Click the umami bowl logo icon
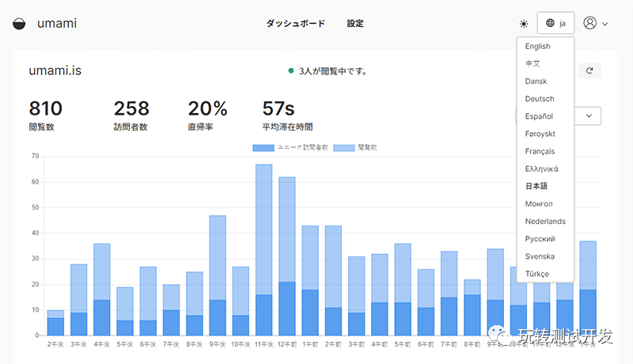This screenshot has height=364, width=633. pos(19,24)
